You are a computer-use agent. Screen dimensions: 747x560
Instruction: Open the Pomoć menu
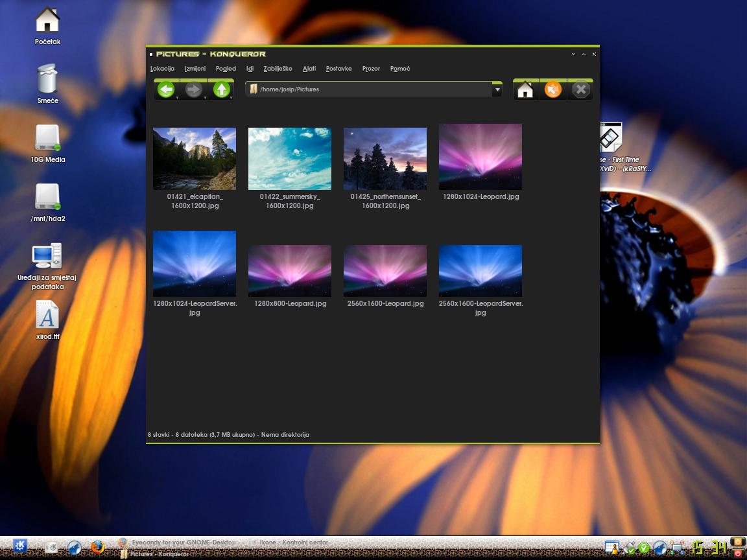[x=400, y=69]
